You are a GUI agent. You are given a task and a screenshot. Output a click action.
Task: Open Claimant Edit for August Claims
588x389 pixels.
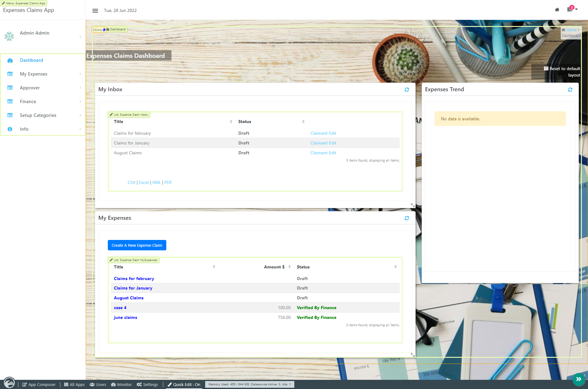(x=323, y=153)
